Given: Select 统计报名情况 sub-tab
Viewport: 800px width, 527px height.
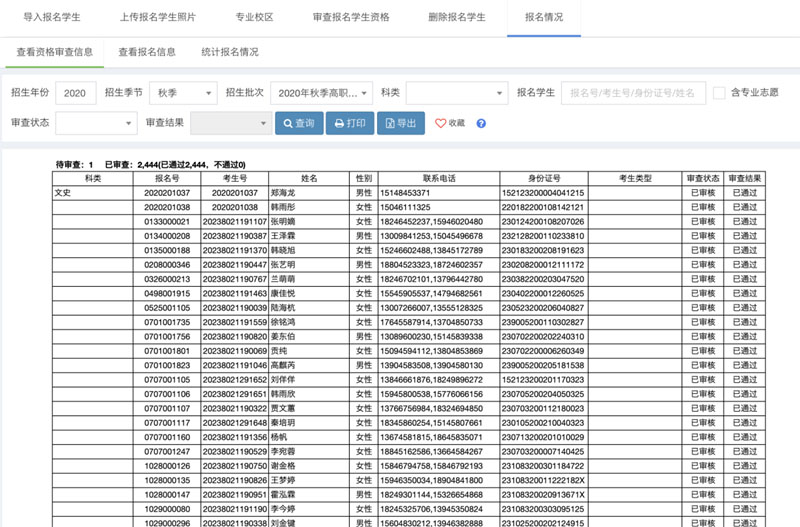Looking at the screenshot, I should click(228, 51).
